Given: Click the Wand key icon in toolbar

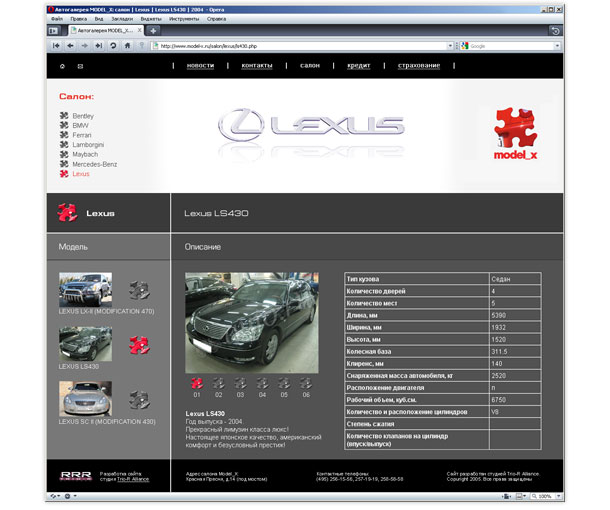Looking at the screenshot, I should 142,46.
